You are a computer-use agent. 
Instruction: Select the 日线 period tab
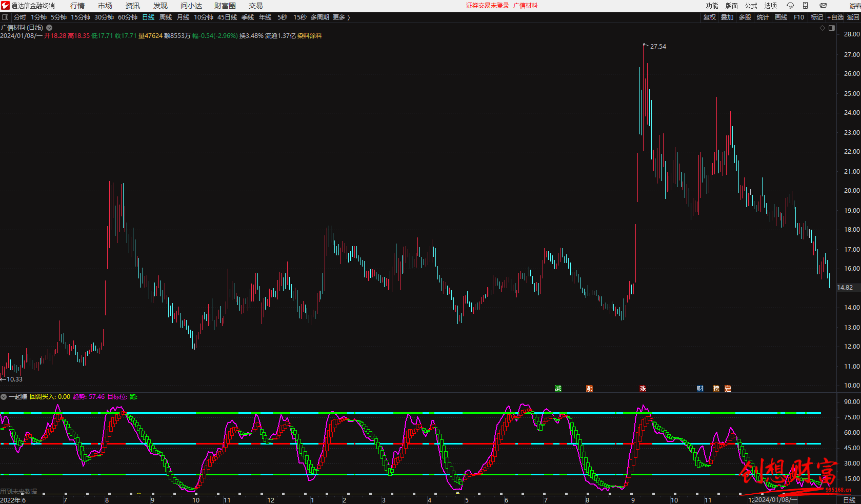[x=148, y=17]
